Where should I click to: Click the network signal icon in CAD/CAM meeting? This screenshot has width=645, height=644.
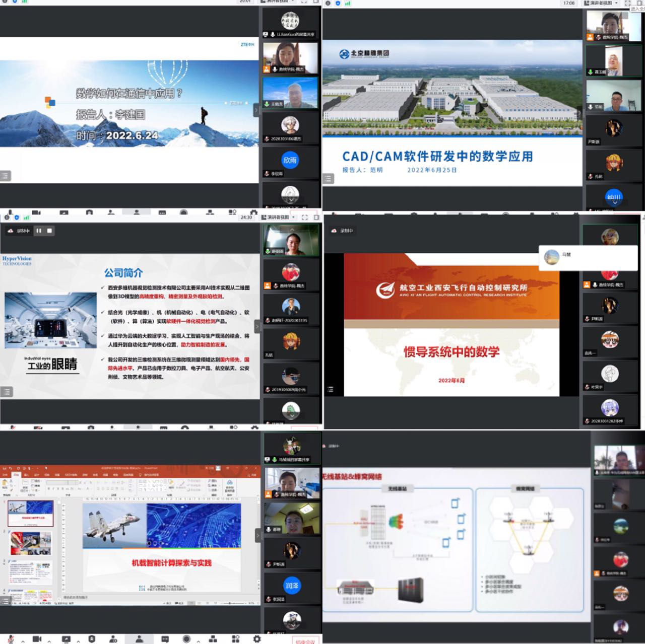pyautogui.click(x=348, y=3)
